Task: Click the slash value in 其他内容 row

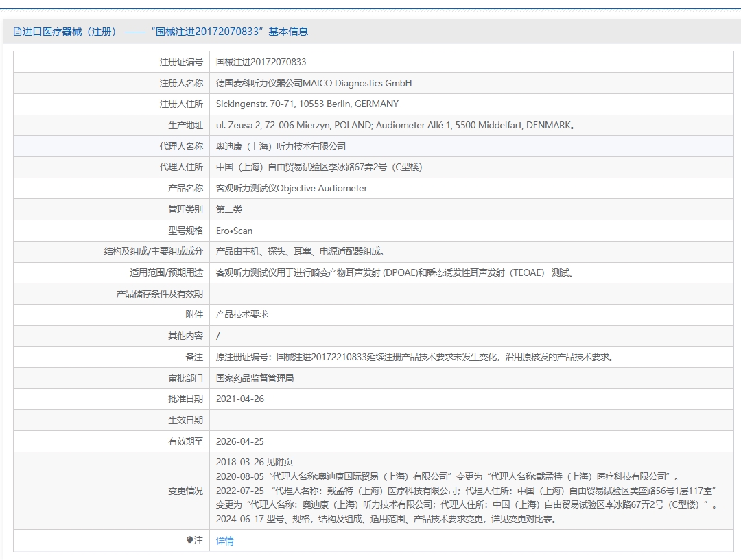Action: [218, 336]
